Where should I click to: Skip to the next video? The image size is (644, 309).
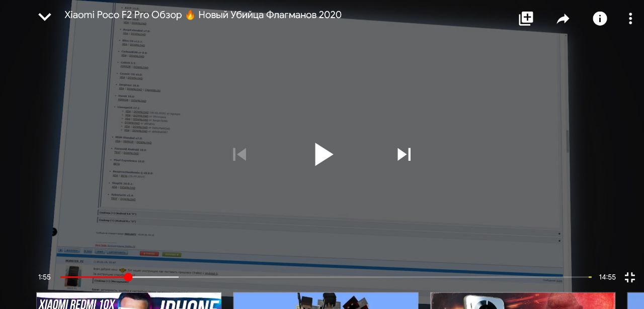click(x=404, y=154)
